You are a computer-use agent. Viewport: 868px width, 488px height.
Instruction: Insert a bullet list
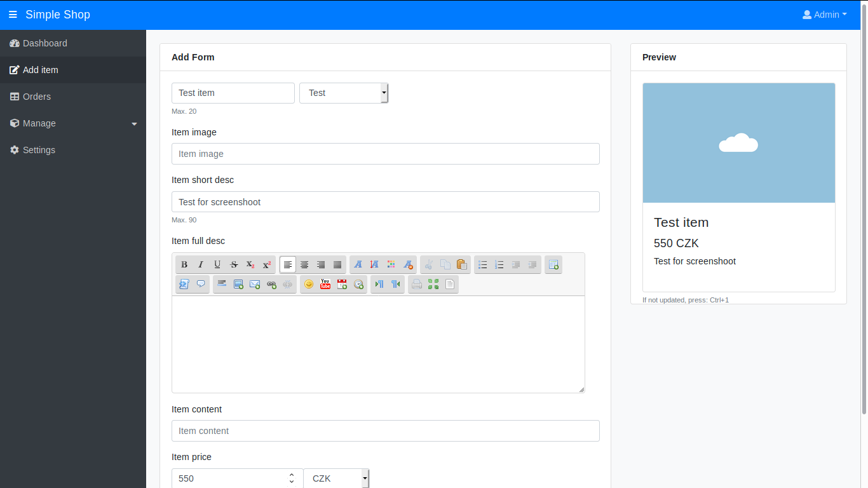[x=483, y=264]
